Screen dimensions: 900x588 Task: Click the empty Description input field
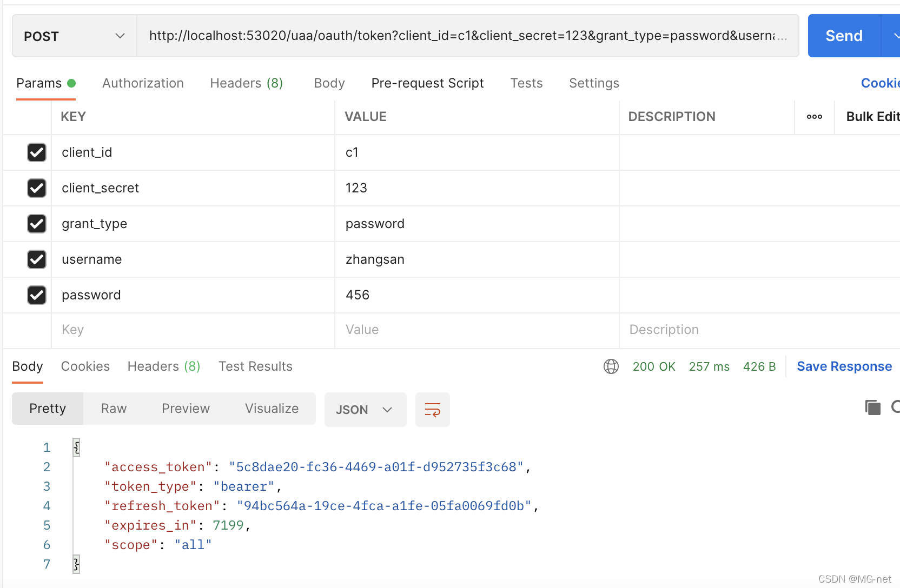759,330
